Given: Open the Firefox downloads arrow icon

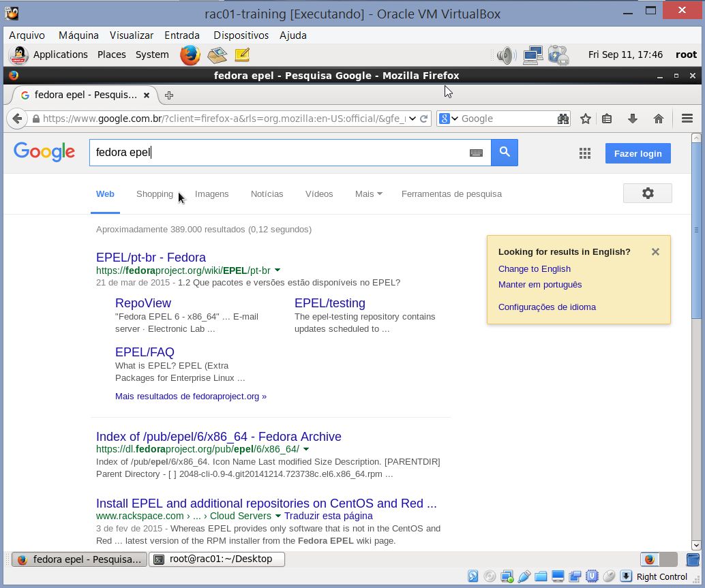Looking at the screenshot, I should 633,119.
